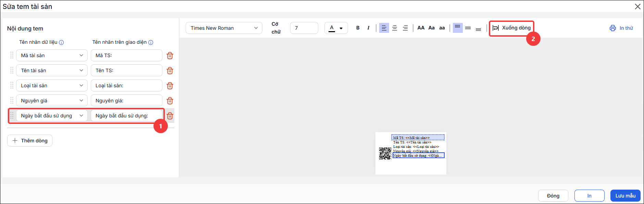Edit the Tên TS: label field
The width and height of the screenshot is (644, 204).
pyautogui.click(x=126, y=71)
